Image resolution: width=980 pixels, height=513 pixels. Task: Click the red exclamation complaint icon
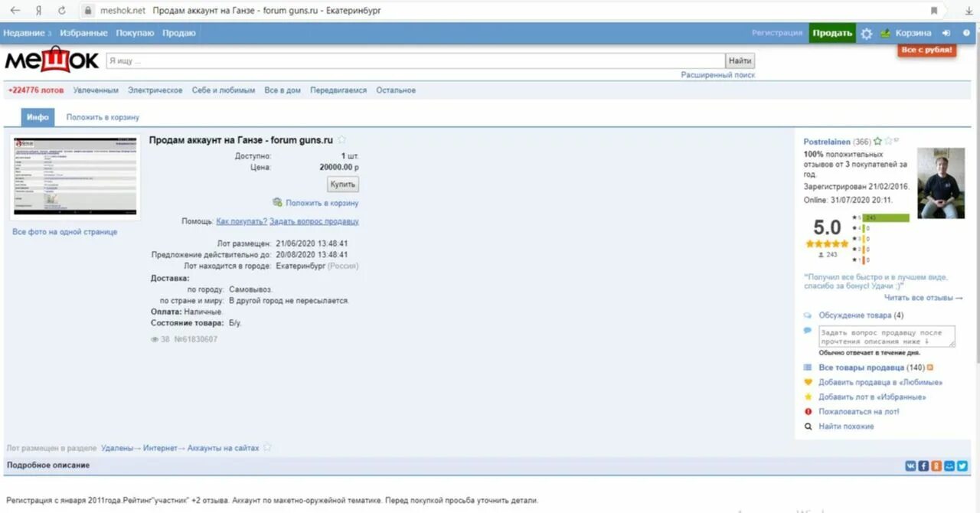click(x=808, y=411)
